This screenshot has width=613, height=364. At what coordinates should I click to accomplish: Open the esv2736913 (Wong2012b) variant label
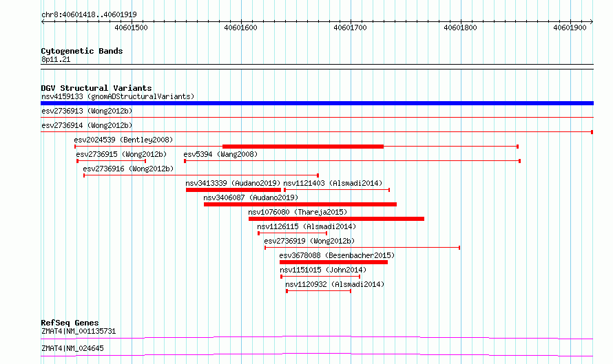[87, 111]
